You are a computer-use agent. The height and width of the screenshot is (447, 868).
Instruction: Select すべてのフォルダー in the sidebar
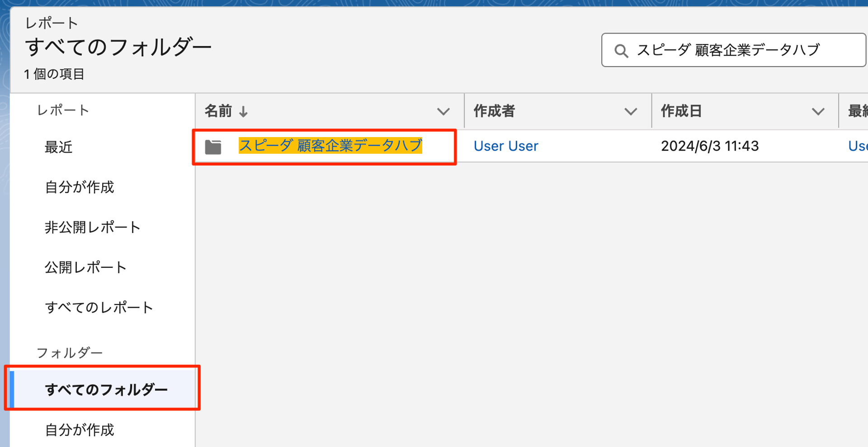click(x=106, y=390)
